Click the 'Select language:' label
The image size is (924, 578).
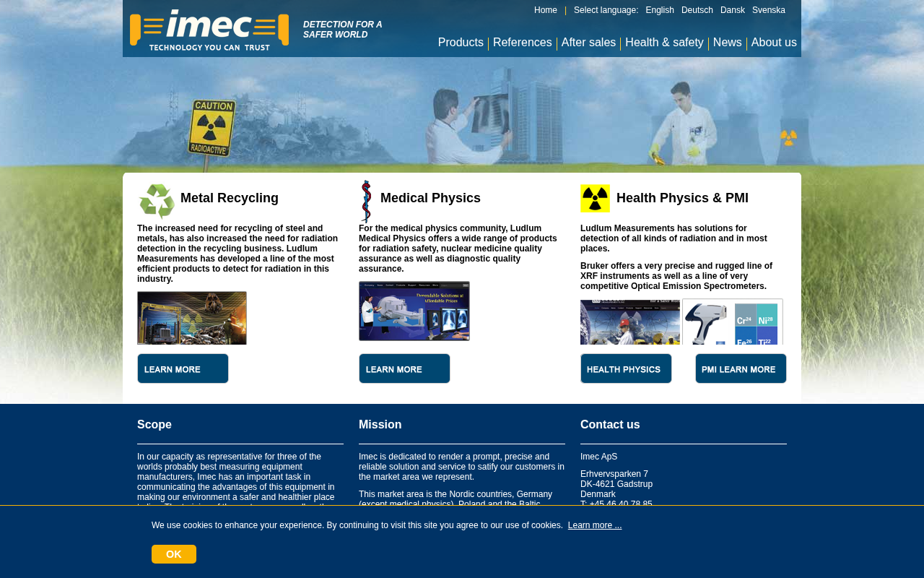(x=606, y=10)
